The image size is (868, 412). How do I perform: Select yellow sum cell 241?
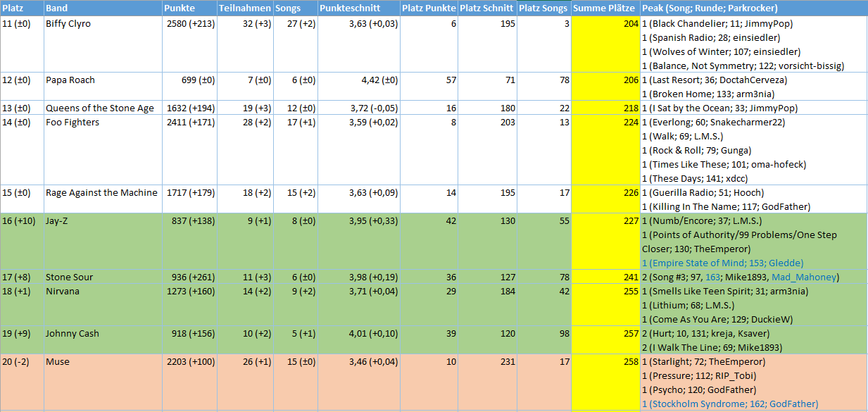point(605,277)
